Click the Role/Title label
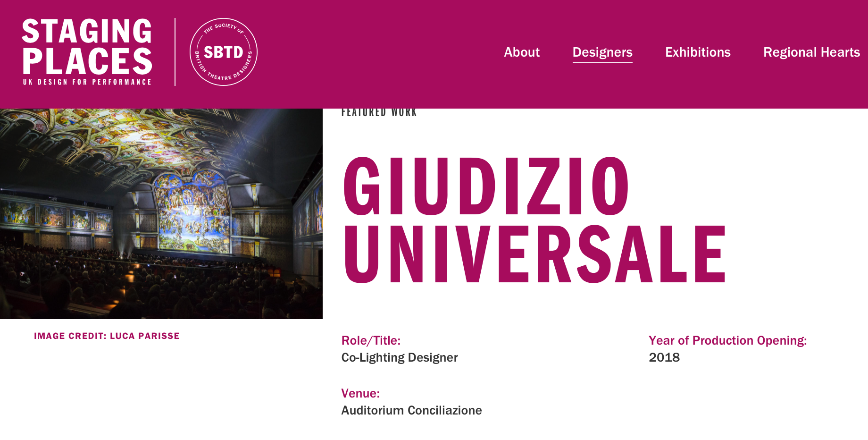 click(x=371, y=340)
